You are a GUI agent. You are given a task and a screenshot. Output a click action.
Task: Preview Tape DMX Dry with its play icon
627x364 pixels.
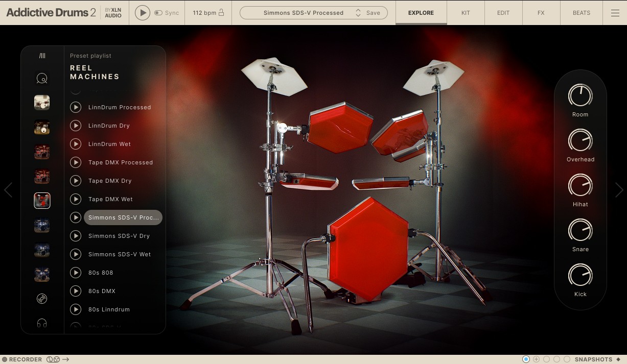76,181
